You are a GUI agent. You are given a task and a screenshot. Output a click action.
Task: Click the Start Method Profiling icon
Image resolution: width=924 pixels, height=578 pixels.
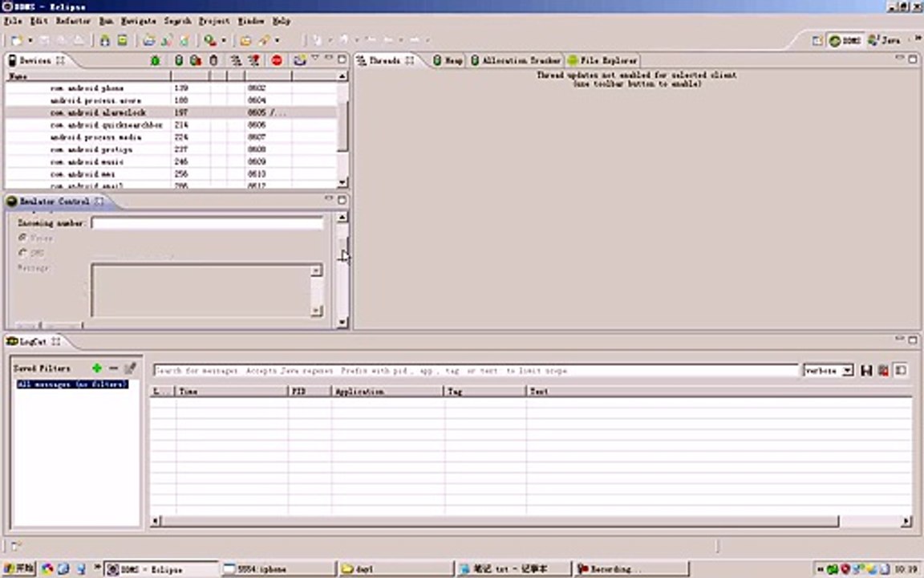[x=254, y=61]
